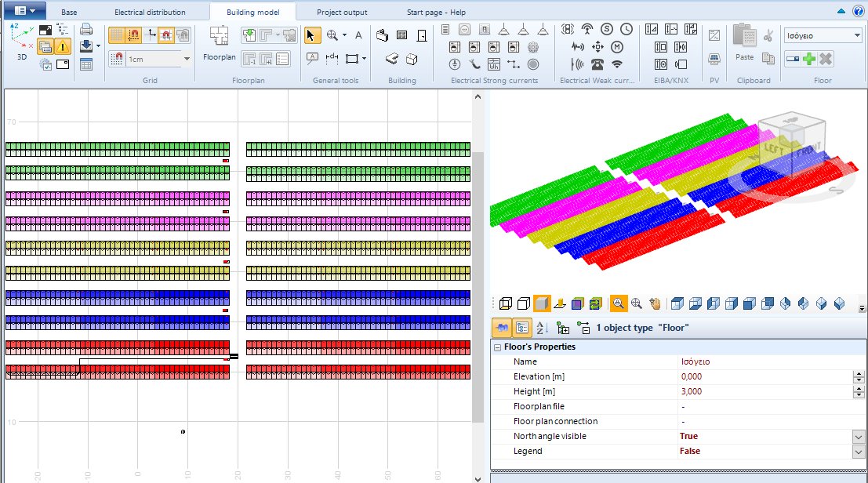This screenshot has width=868, height=483.
Task: Click the help question mark icon
Action: (x=858, y=10)
